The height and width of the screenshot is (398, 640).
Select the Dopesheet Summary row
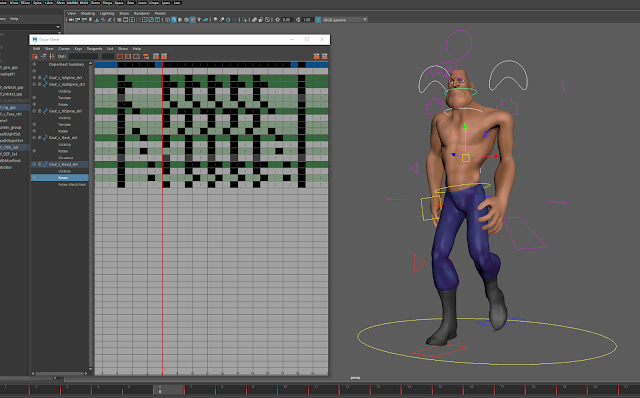coord(67,64)
